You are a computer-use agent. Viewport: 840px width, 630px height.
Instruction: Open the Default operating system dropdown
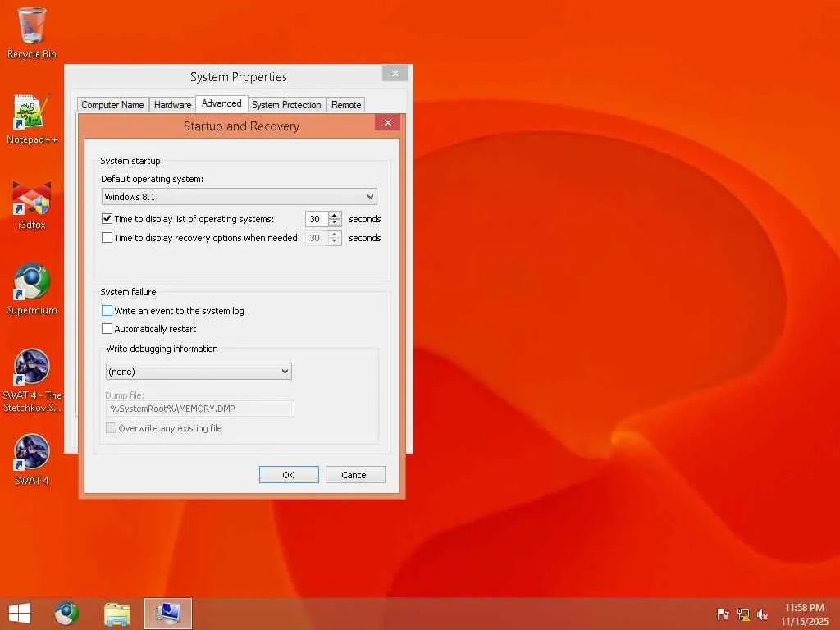point(239,197)
